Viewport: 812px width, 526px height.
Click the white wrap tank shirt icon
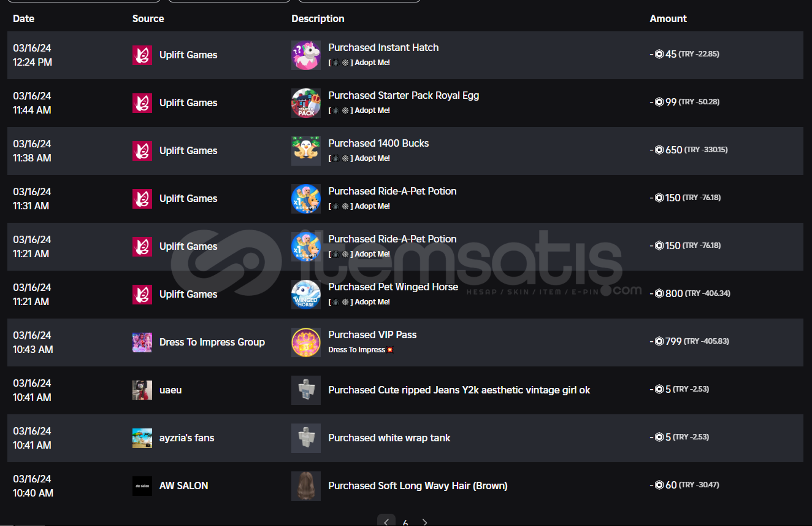[306, 438]
